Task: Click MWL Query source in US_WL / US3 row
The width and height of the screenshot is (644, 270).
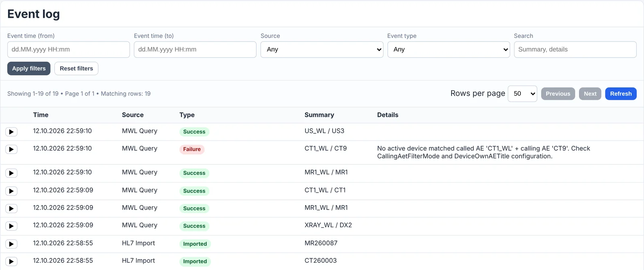Action: click(x=140, y=131)
